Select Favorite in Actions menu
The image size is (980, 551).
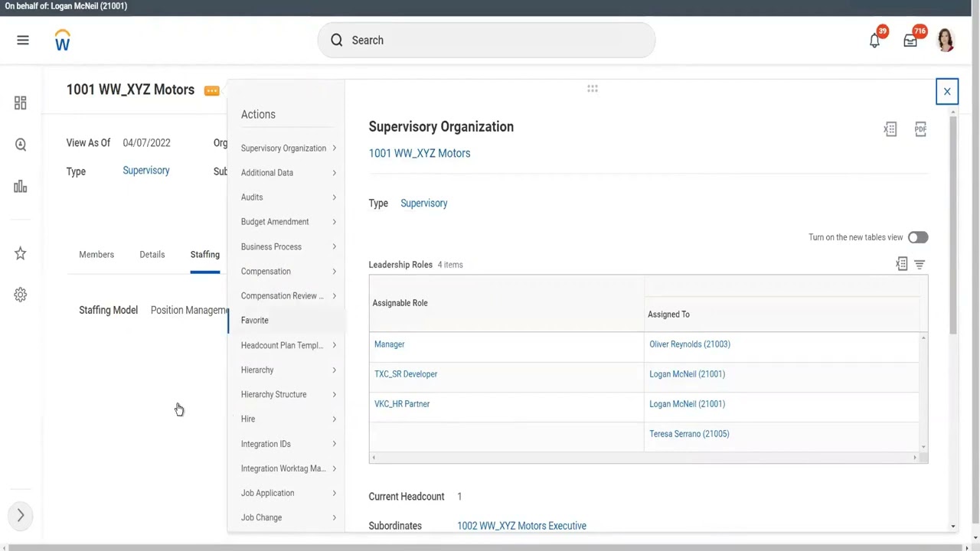tap(288, 321)
